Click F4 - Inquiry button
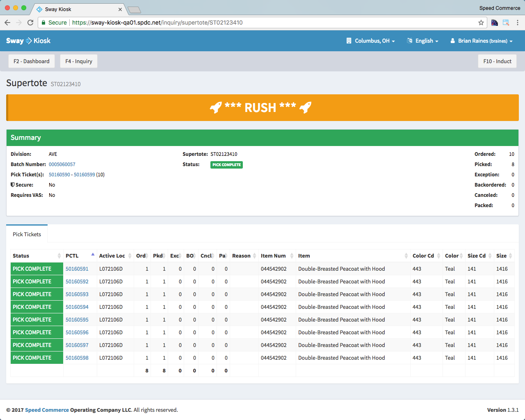 (79, 61)
